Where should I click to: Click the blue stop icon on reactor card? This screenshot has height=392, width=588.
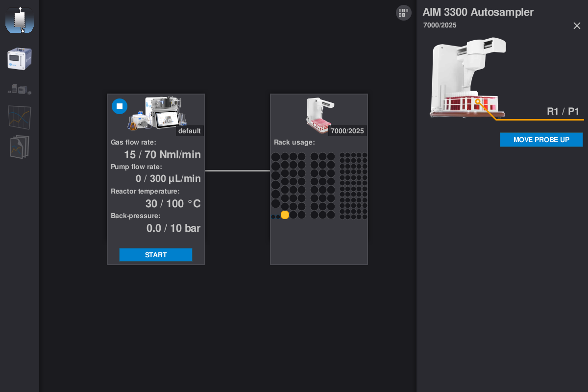coord(120,106)
